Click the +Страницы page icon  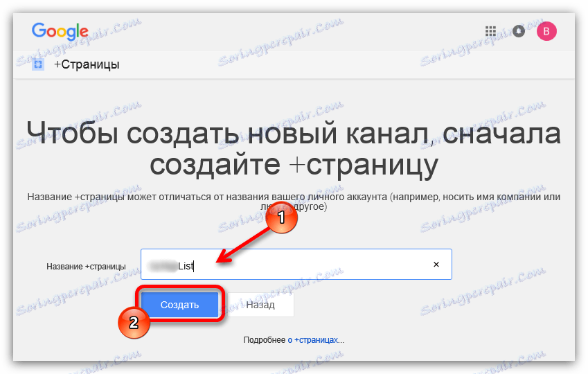[x=38, y=64]
